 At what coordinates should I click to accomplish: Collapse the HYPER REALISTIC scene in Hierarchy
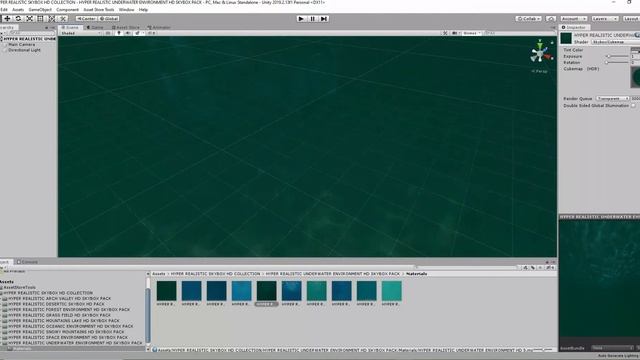[1, 39]
